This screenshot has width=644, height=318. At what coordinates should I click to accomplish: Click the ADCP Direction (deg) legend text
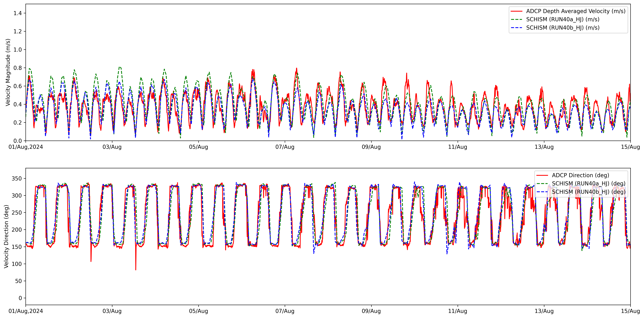pos(580,175)
